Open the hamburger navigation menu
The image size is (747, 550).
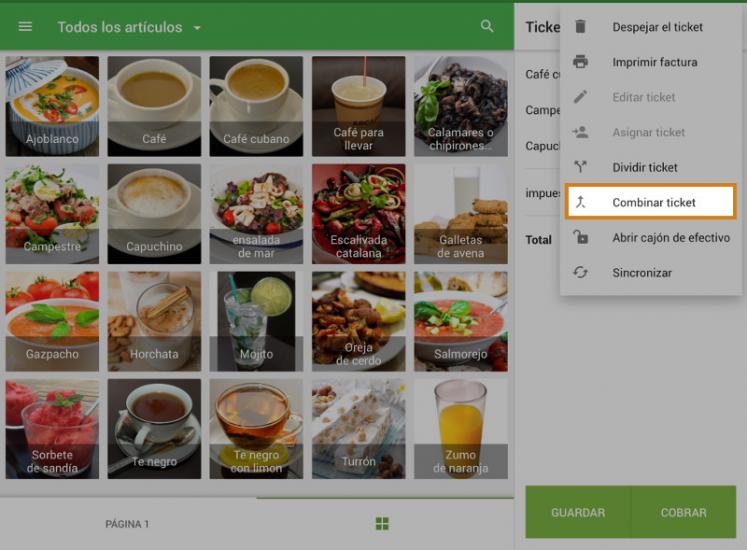(25, 27)
